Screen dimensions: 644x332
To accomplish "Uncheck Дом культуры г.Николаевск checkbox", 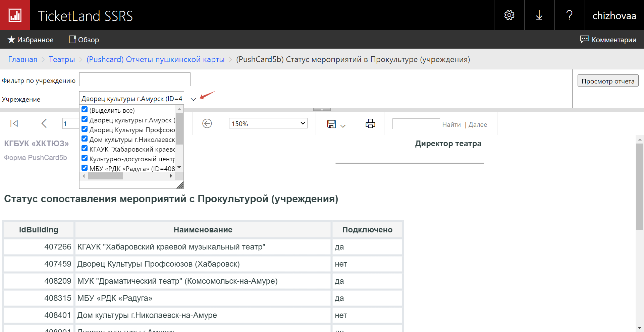I will click(x=85, y=139).
